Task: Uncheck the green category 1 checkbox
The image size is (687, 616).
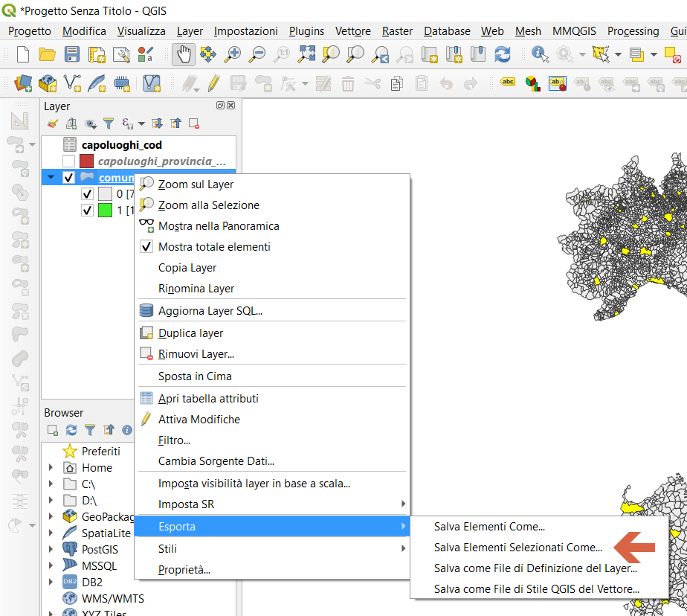Action: pyautogui.click(x=87, y=211)
